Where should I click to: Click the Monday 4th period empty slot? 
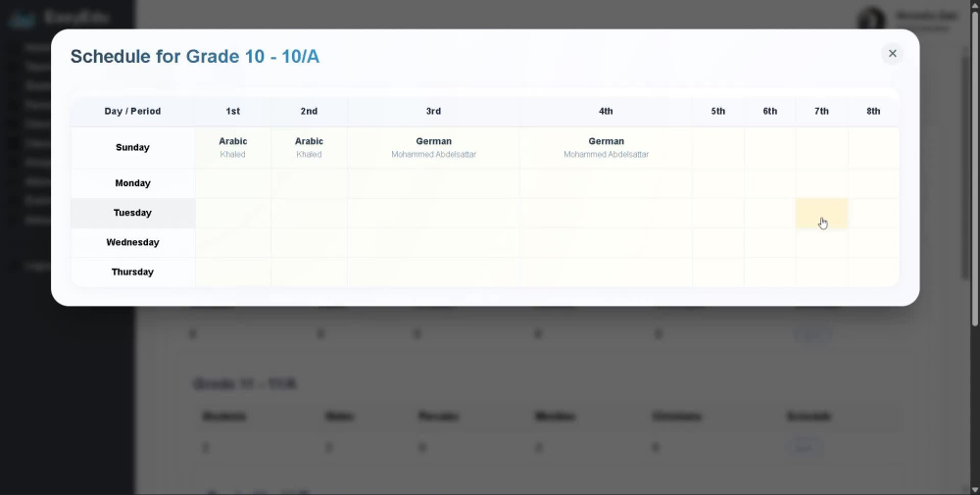tap(606, 183)
